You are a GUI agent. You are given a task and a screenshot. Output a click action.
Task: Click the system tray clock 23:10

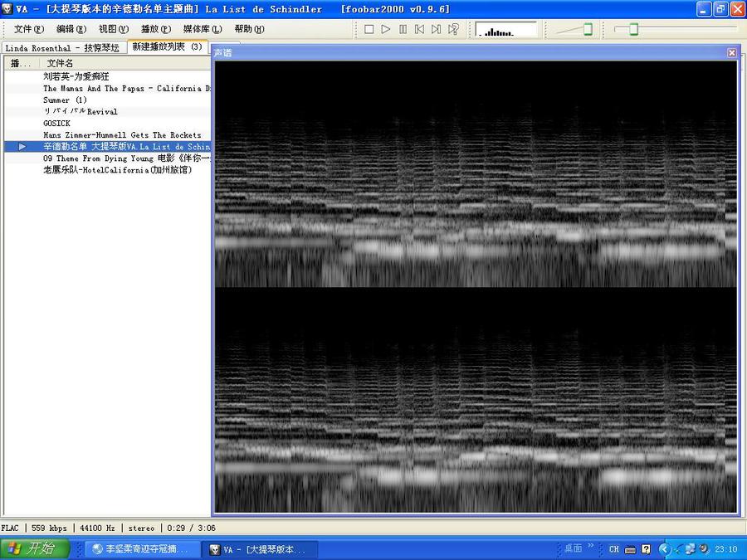(726, 549)
